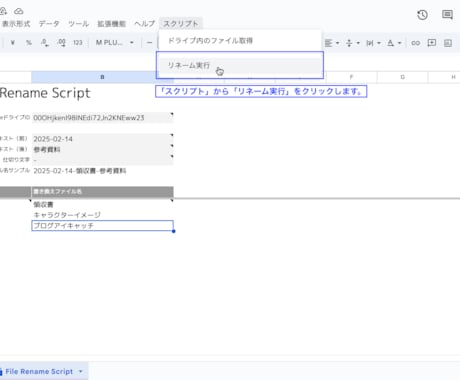Click the selected ブログアイキャッチ cell
Viewport: 460px width, 380px height.
click(102, 226)
